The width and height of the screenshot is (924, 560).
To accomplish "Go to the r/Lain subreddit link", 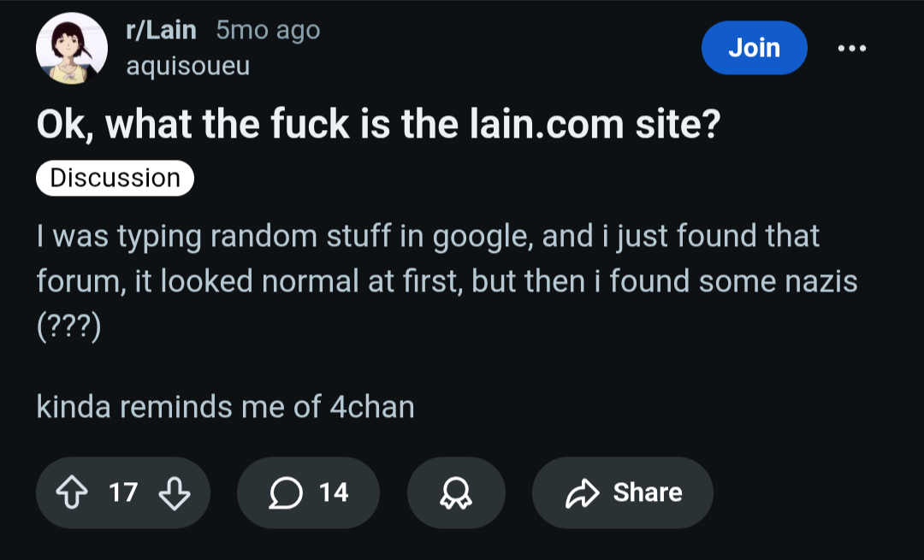I will 161,31.
